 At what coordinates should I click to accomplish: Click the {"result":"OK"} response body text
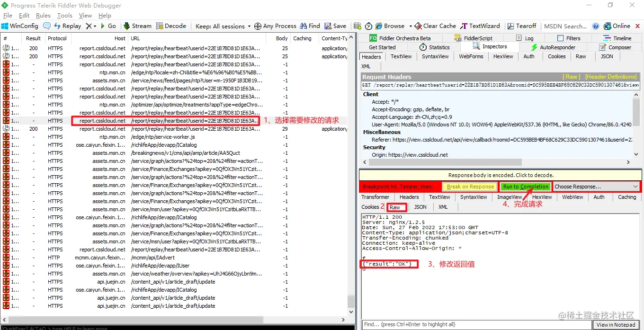click(x=388, y=264)
